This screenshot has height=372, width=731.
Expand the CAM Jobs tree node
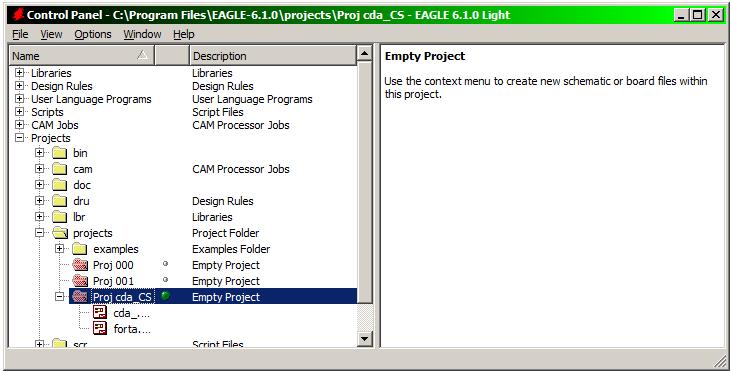pos(19,125)
